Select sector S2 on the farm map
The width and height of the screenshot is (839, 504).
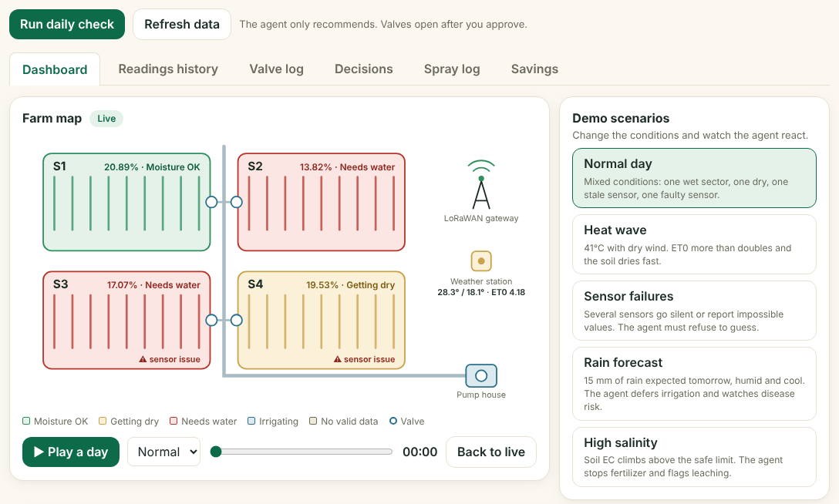click(x=321, y=202)
